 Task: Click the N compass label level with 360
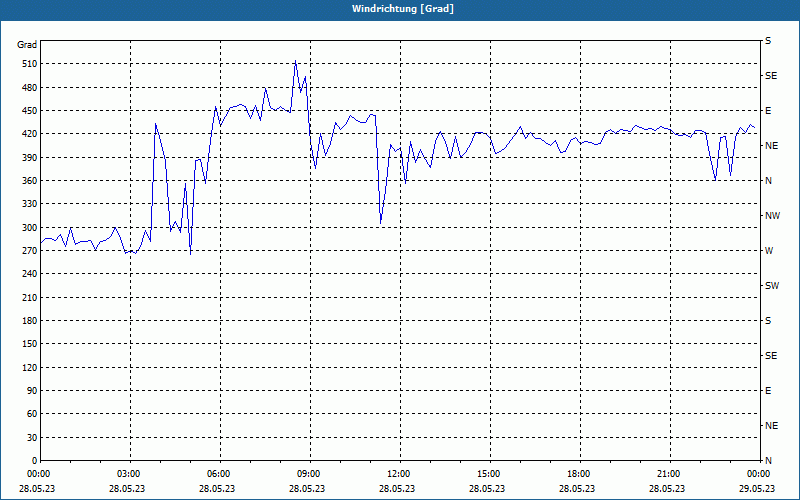point(768,181)
